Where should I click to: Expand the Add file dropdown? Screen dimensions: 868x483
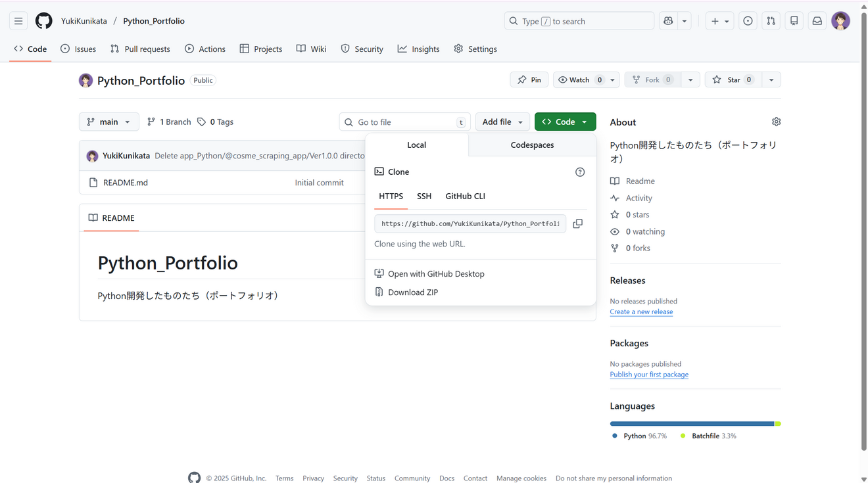(502, 122)
